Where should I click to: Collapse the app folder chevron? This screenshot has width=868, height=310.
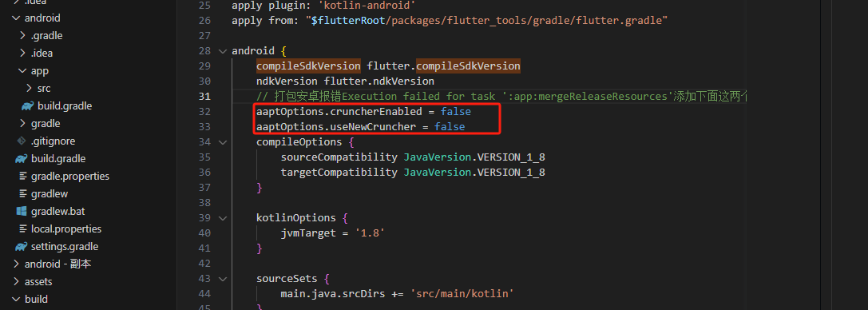click(x=22, y=71)
